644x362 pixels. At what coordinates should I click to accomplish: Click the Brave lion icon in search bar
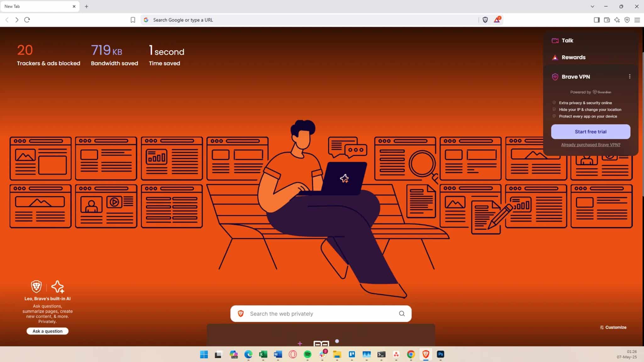click(241, 314)
